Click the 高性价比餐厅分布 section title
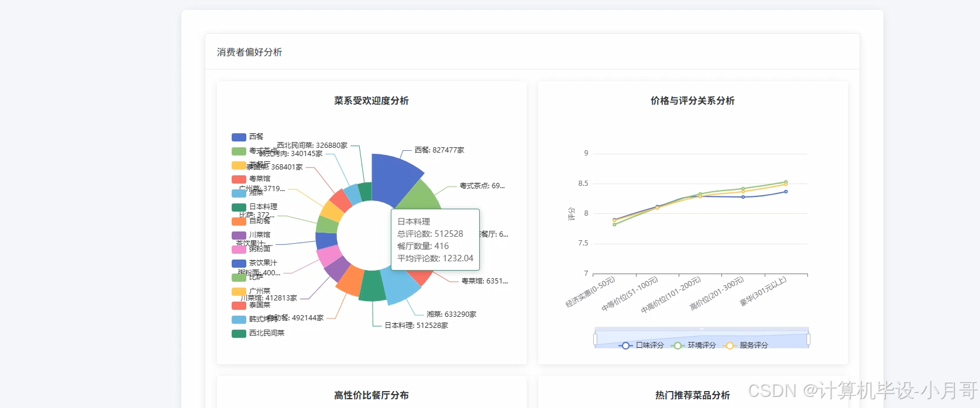Image resolution: width=980 pixels, height=408 pixels. point(372,395)
